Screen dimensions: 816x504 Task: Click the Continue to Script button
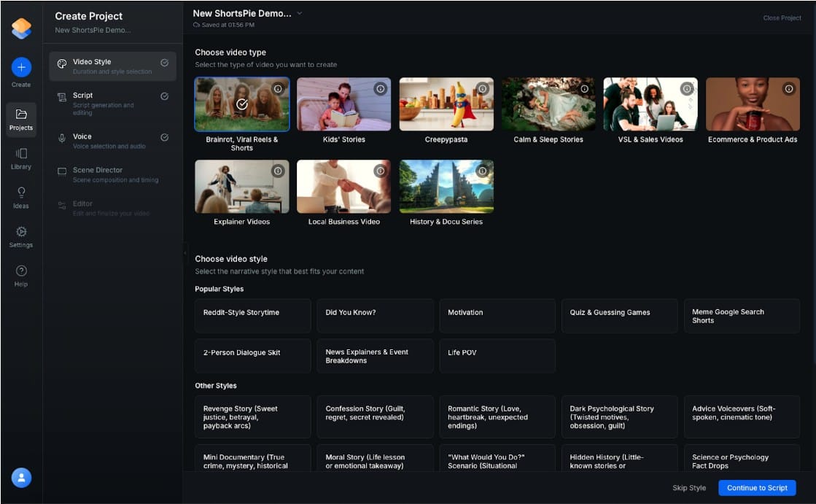coord(756,488)
